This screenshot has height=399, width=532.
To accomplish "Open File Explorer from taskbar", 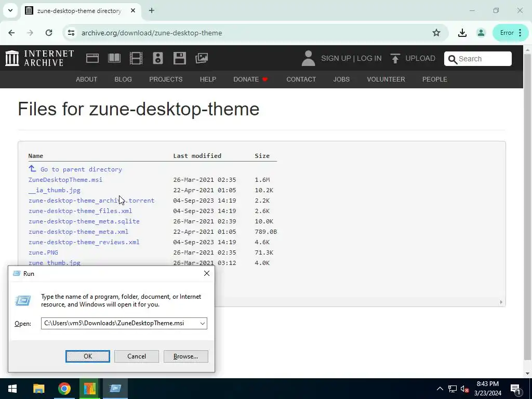I will click(x=38, y=389).
